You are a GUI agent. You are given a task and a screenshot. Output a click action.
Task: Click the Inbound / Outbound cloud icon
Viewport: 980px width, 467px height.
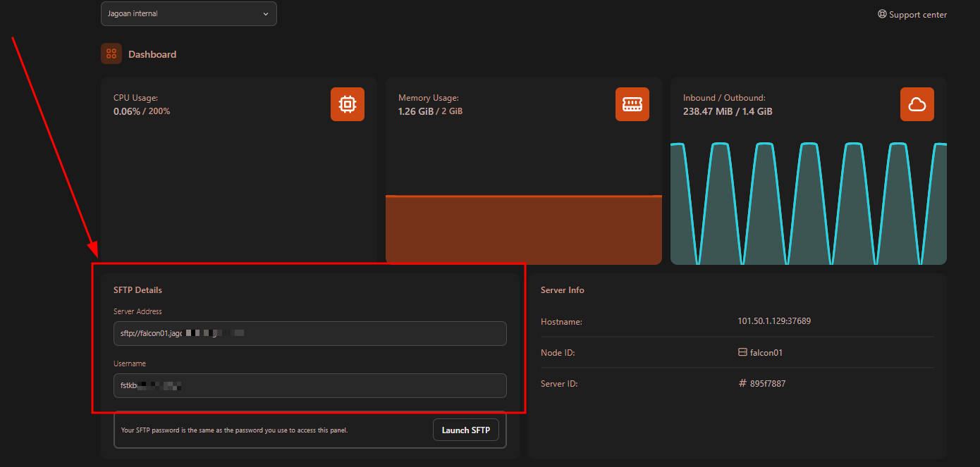tap(917, 104)
